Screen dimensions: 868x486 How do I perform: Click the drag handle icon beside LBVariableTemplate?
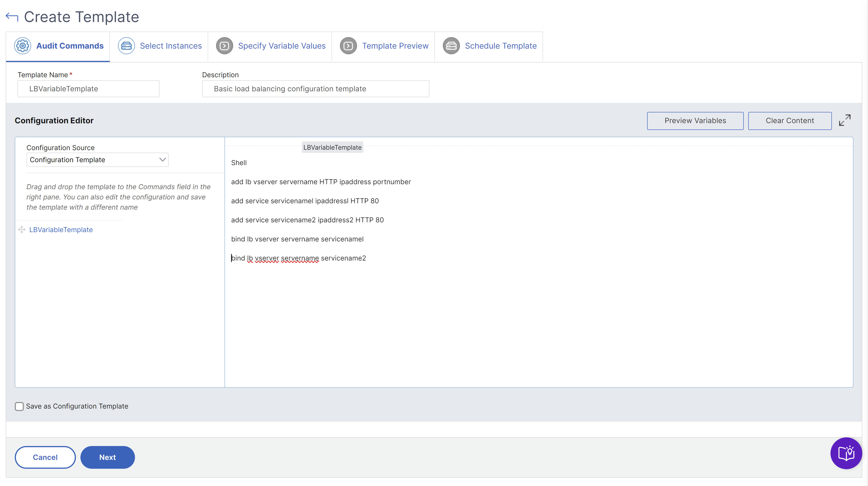pos(22,230)
